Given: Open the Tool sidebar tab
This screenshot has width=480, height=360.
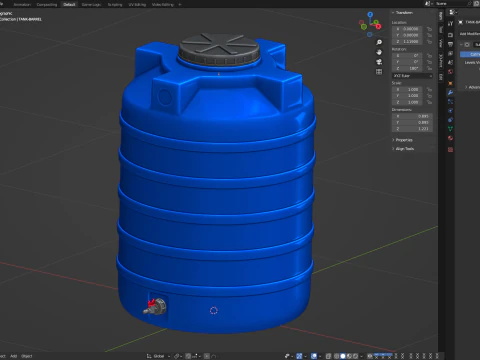Looking at the screenshot, I should pos(441,30).
